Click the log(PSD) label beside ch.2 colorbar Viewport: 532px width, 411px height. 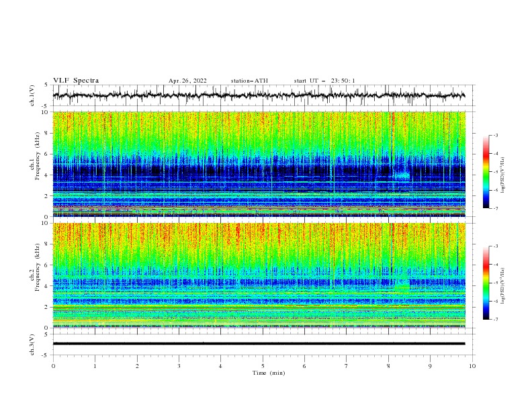click(503, 286)
